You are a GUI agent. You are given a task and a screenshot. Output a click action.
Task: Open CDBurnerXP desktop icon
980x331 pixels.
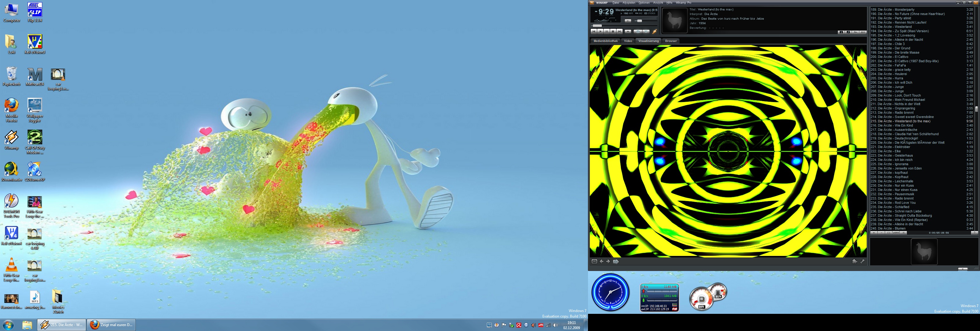(x=35, y=172)
